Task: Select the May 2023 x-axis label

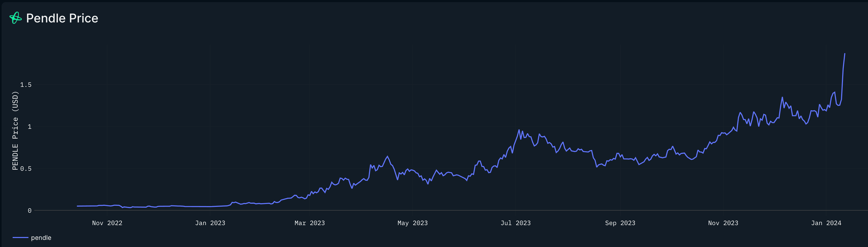Action: pos(412,223)
